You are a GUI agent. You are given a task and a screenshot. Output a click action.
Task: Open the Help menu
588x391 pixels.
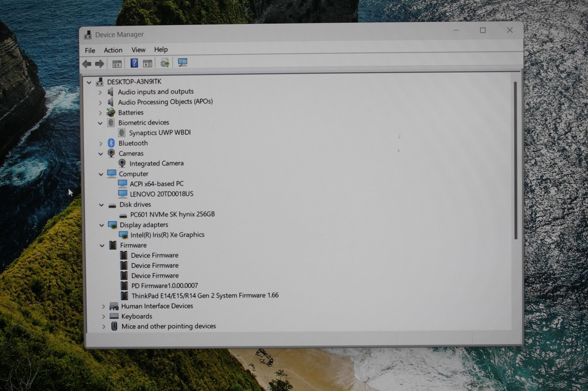click(x=161, y=49)
